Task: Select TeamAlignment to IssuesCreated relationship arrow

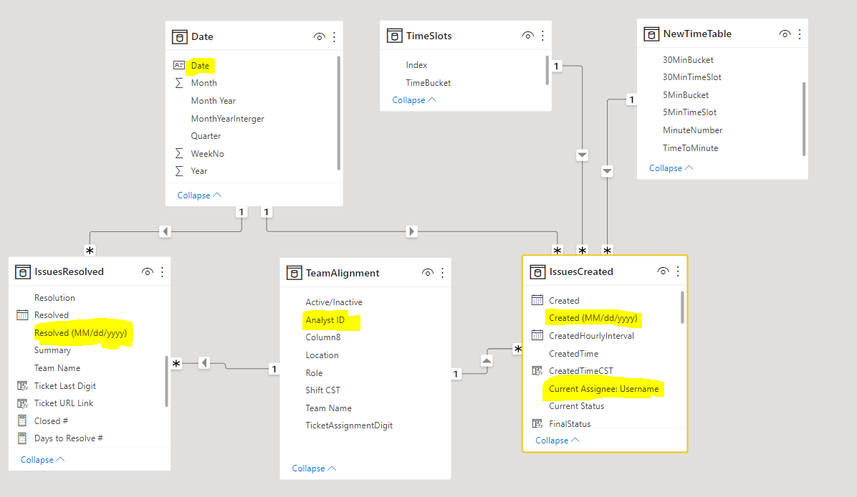Action: [x=486, y=361]
